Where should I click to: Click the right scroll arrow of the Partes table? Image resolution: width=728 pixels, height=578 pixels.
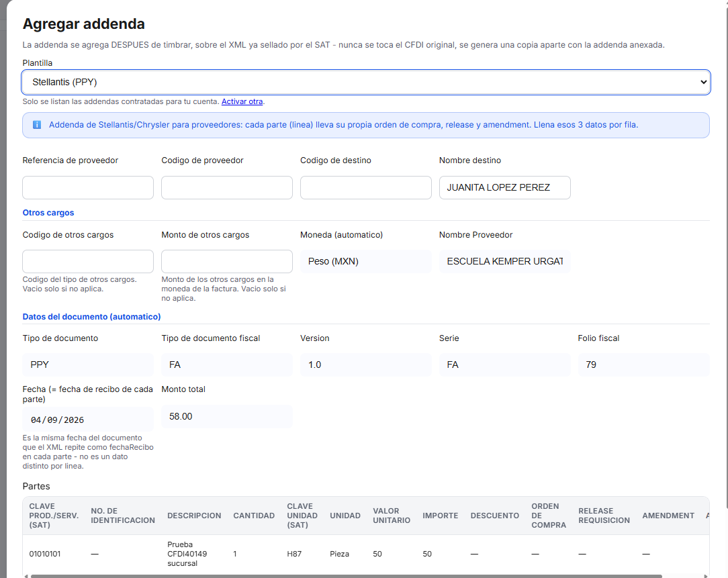coord(706,576)
